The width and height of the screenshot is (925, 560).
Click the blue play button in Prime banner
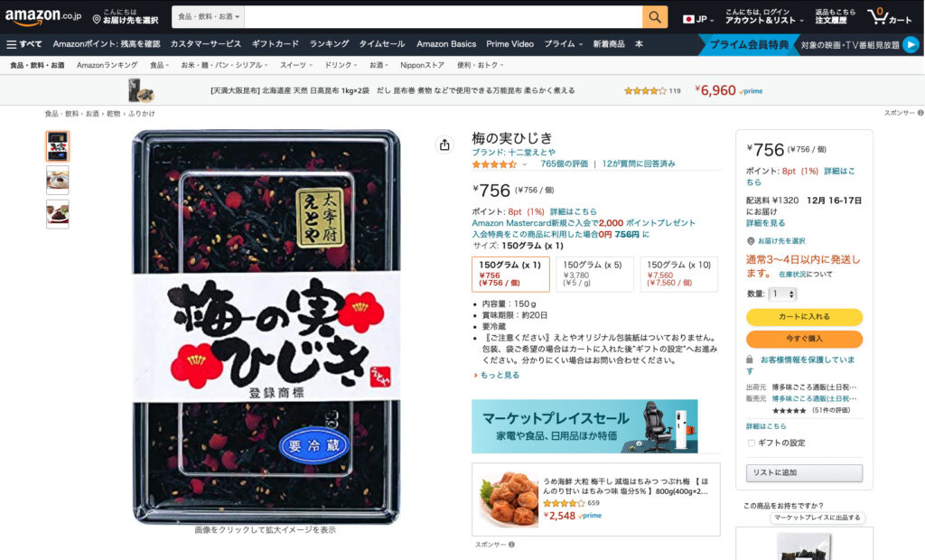(911, 45)
